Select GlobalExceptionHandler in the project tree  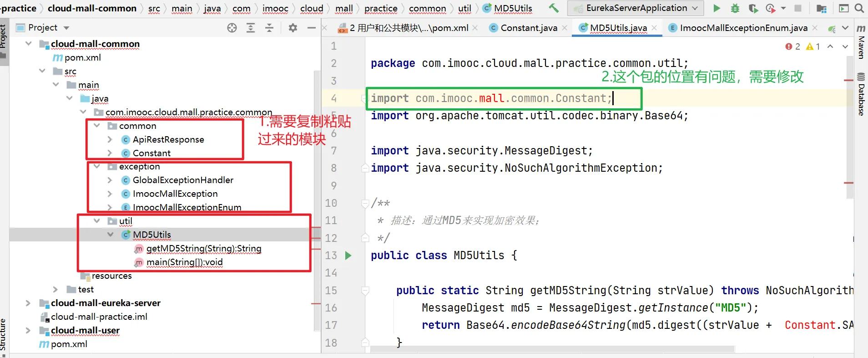(x=183, y=180)
